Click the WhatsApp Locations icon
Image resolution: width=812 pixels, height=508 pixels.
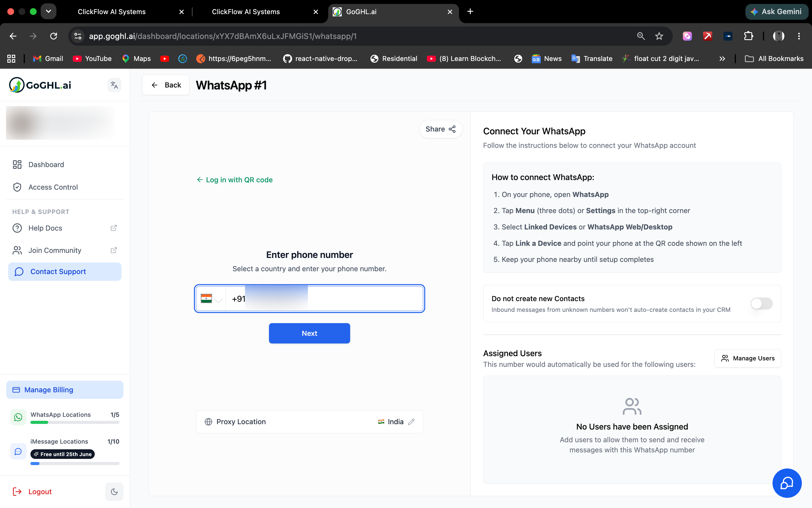[18, 417]
